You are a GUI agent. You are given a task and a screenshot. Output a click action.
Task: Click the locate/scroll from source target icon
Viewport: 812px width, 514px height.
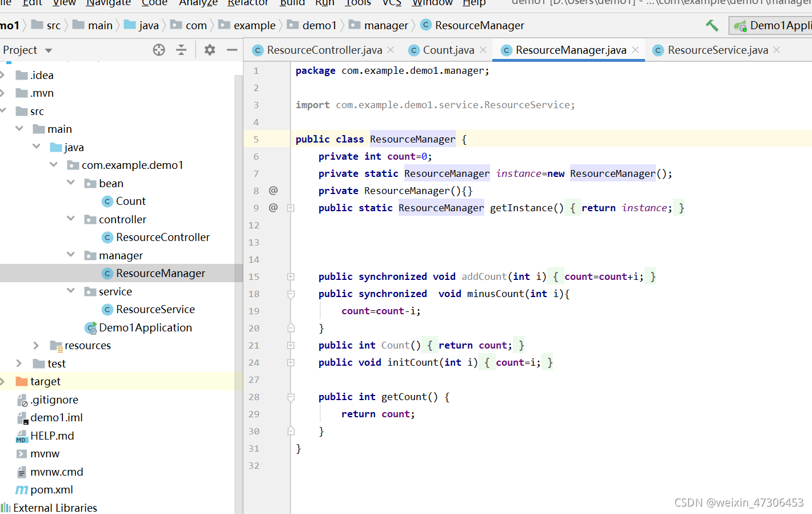click(159, 50)
